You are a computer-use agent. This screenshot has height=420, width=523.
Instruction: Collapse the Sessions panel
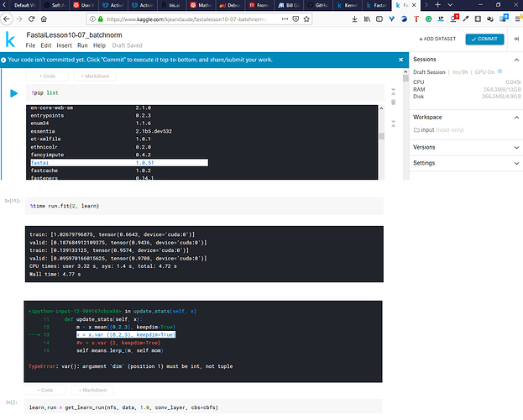pyautogui.click(x=515, y=60)
